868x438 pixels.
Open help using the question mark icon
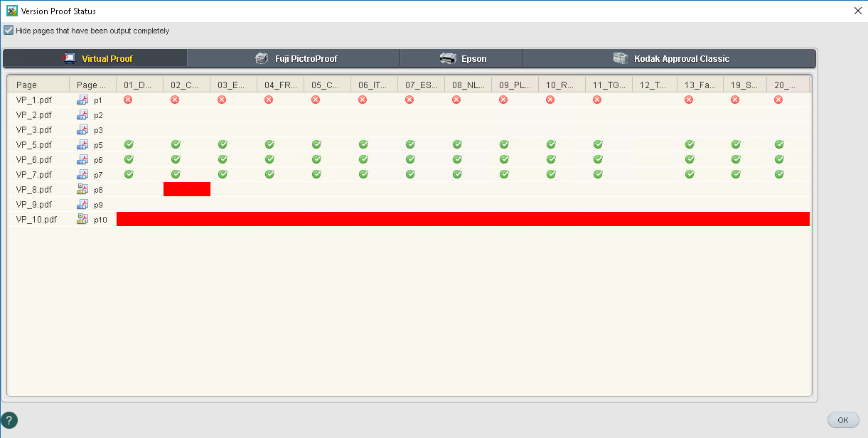(x=9, y=420)
